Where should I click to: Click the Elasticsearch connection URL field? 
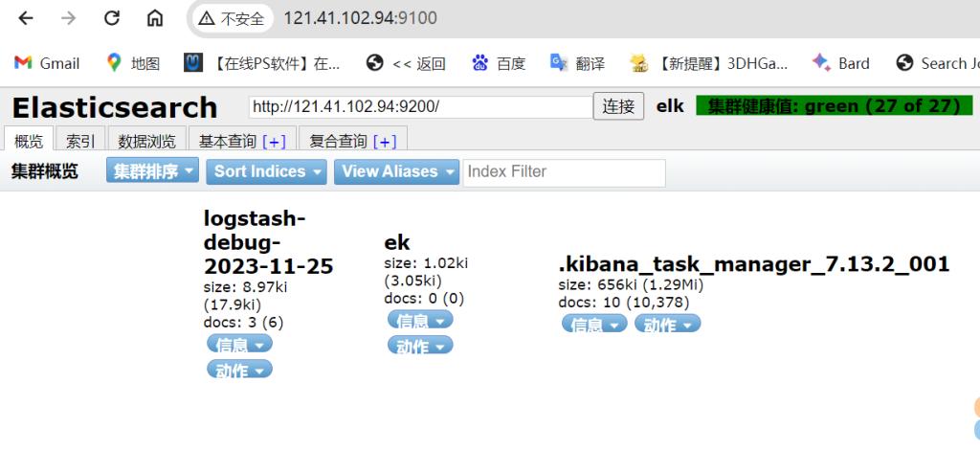coord(420,106)
